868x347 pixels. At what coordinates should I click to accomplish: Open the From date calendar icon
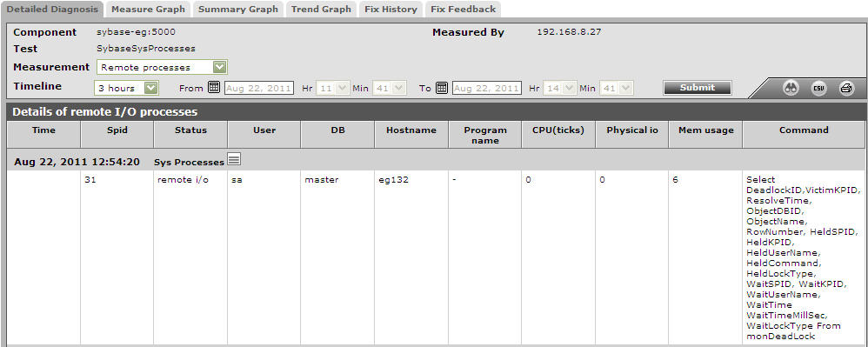214,88
